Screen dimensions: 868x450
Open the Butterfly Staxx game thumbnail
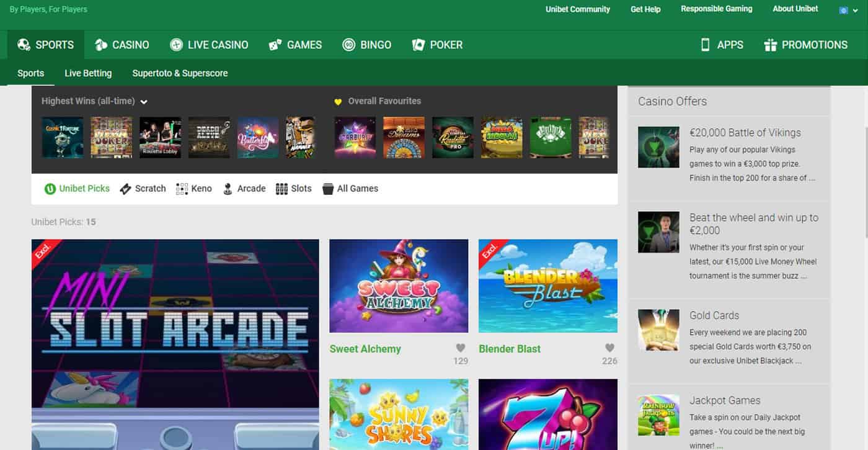pos(258,137)
